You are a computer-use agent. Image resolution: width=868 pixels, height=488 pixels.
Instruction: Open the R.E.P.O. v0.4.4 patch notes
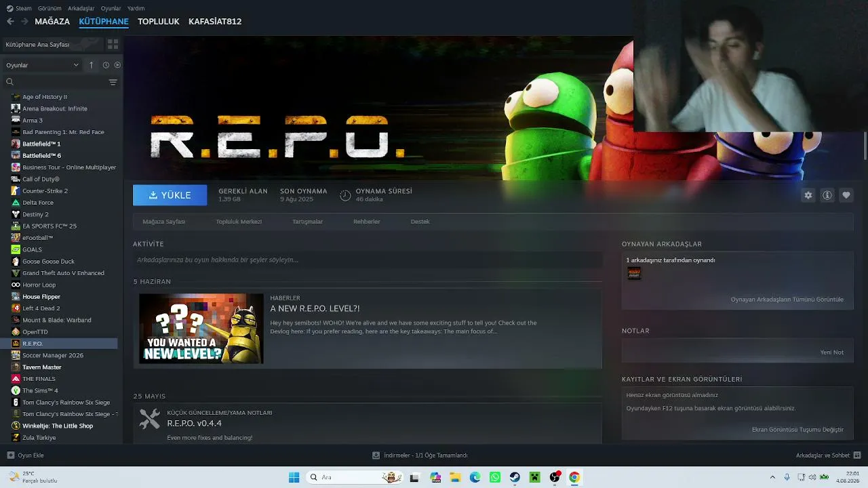pos(195,424)
